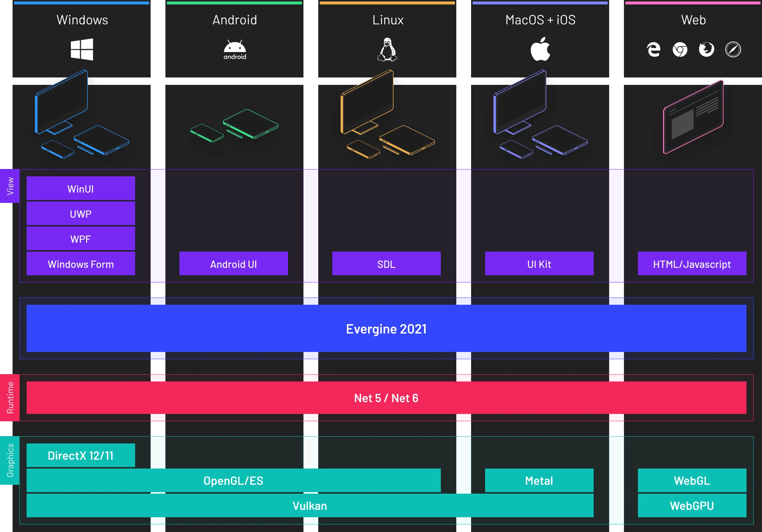Select the Graphics side tab
This screenshot has height=532, width=762.
[10, 460]
